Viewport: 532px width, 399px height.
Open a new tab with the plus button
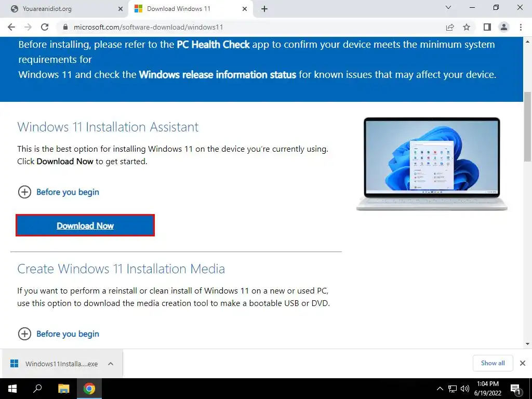264,9
